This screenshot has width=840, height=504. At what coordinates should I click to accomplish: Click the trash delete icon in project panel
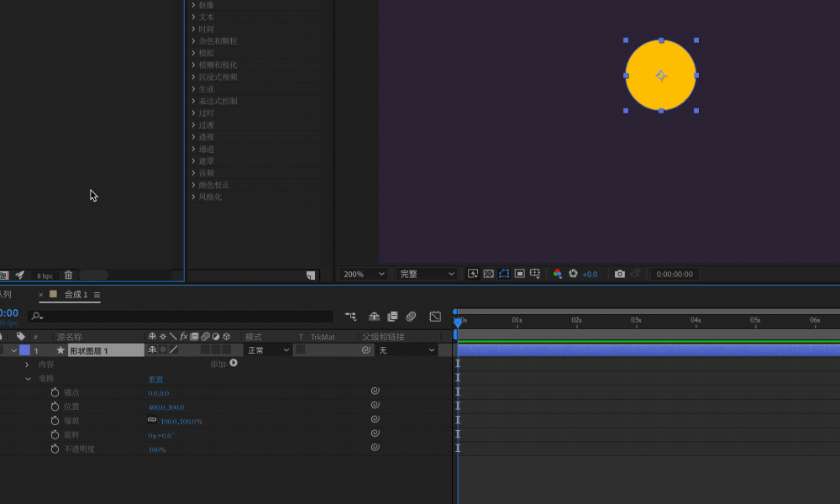(68, 275)
